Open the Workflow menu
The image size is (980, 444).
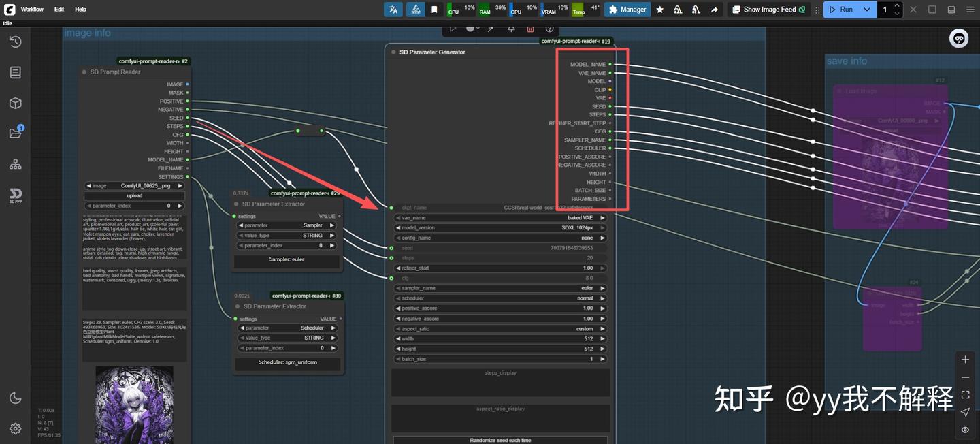[32, 10]
